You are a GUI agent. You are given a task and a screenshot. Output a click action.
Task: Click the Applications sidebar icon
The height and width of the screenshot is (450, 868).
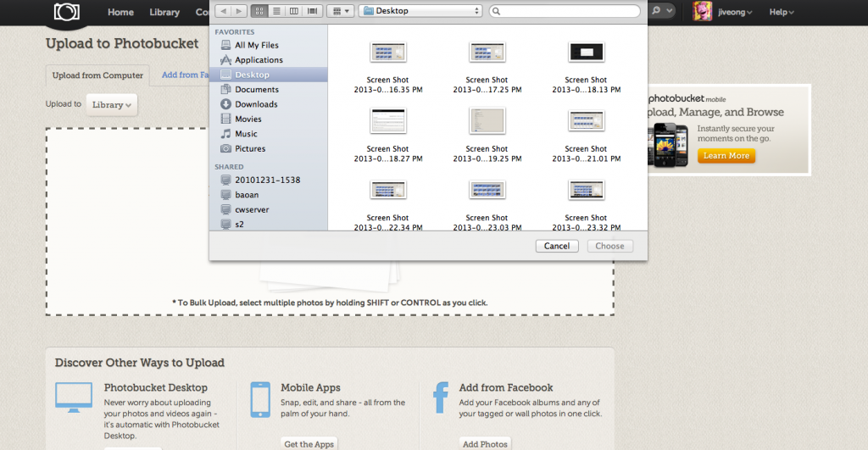point(225,60)
